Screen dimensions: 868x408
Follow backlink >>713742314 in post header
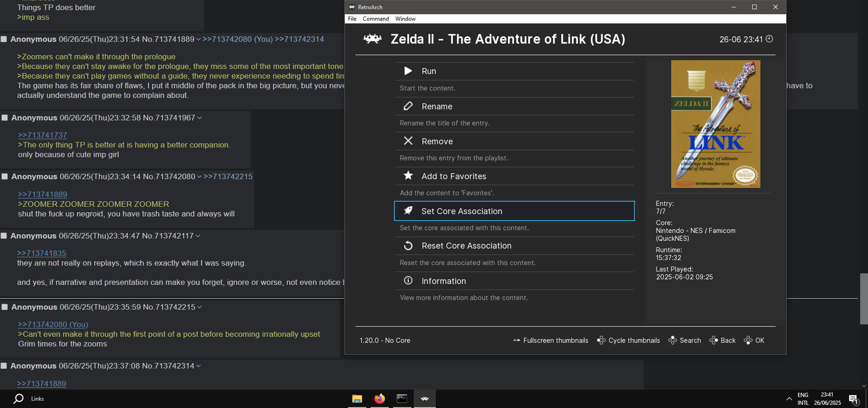(x=299, y=39)
